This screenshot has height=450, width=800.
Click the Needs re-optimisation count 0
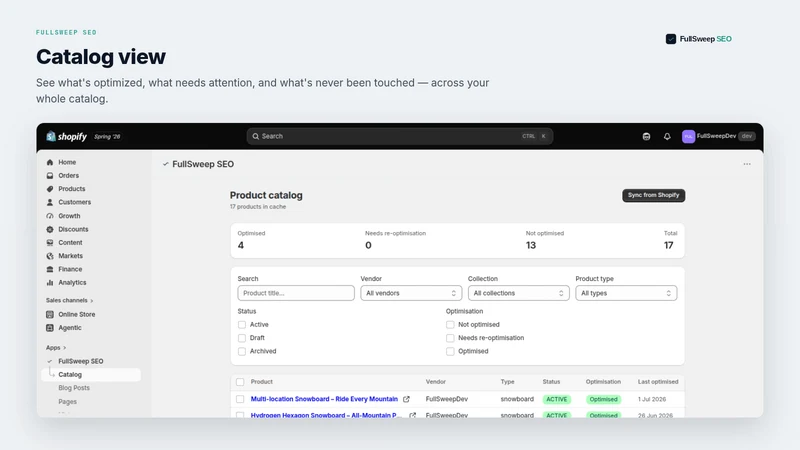368,245
